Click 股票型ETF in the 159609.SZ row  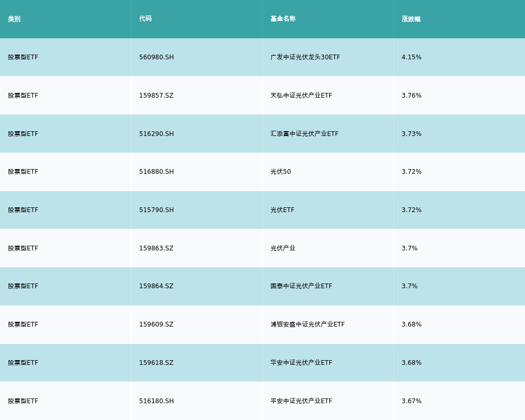[x=23, y=324]
